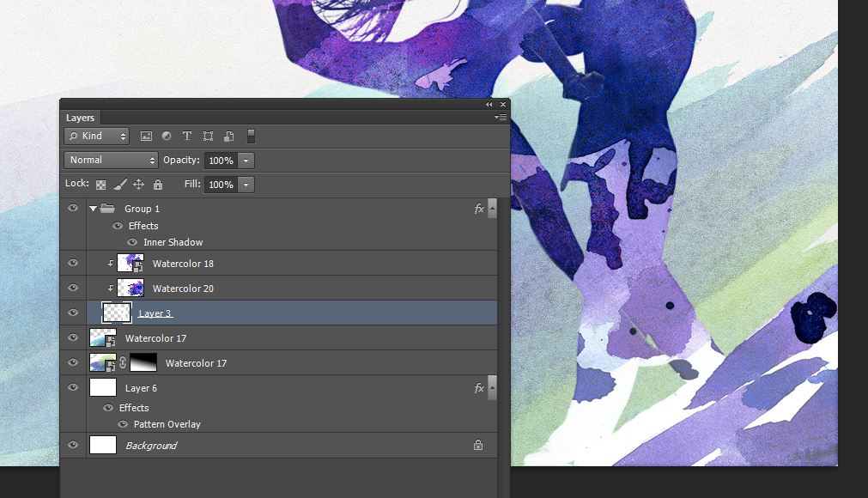Viewport: 868px width, 498px height.
Task: Collapse the Layers panel to icons
Action: 489,103
